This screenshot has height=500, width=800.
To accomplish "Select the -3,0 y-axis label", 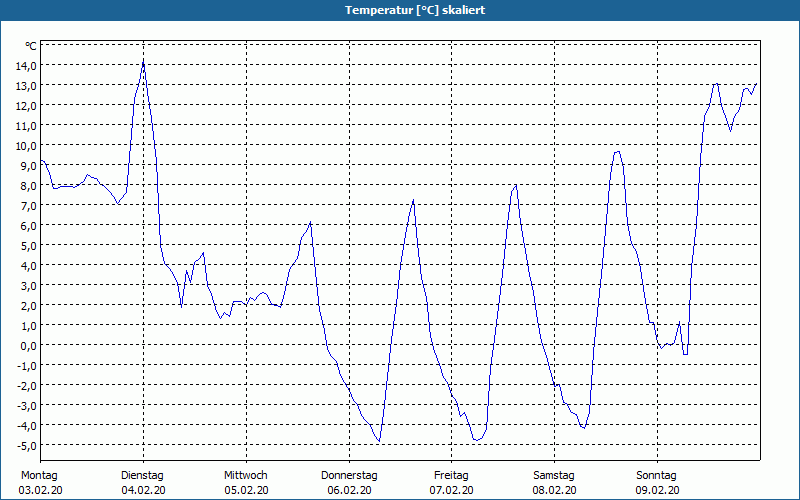I will pos(27,405).
